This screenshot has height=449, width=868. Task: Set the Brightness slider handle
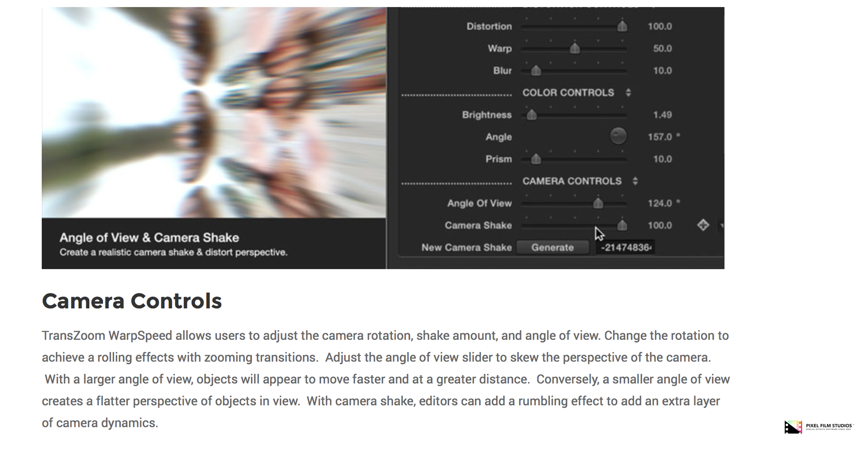pyautogui.click(x=532, y=115)
